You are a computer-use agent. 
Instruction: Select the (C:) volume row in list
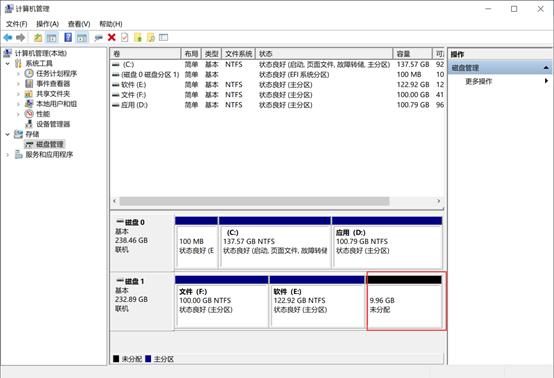click(x=277, y=65)
